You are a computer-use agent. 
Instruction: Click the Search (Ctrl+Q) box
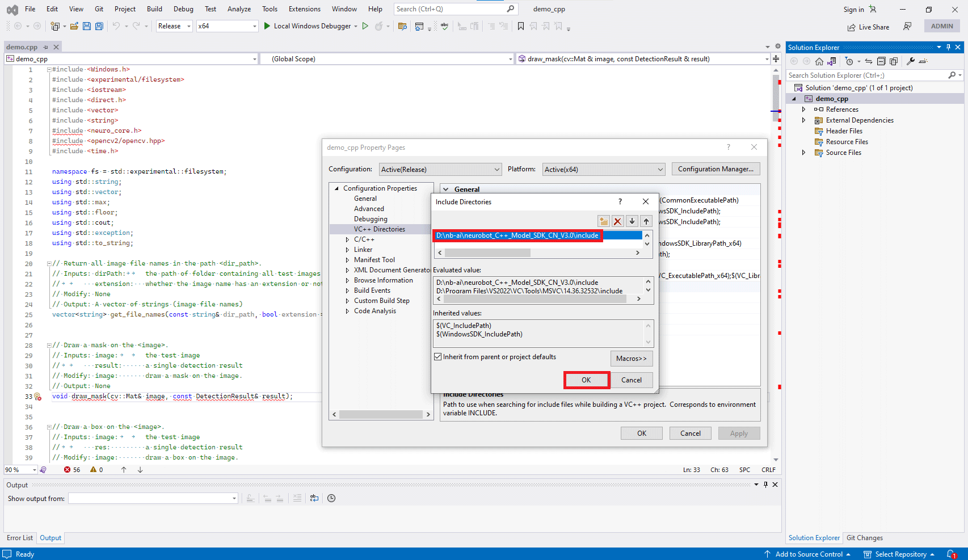click(x=456, y=9)
